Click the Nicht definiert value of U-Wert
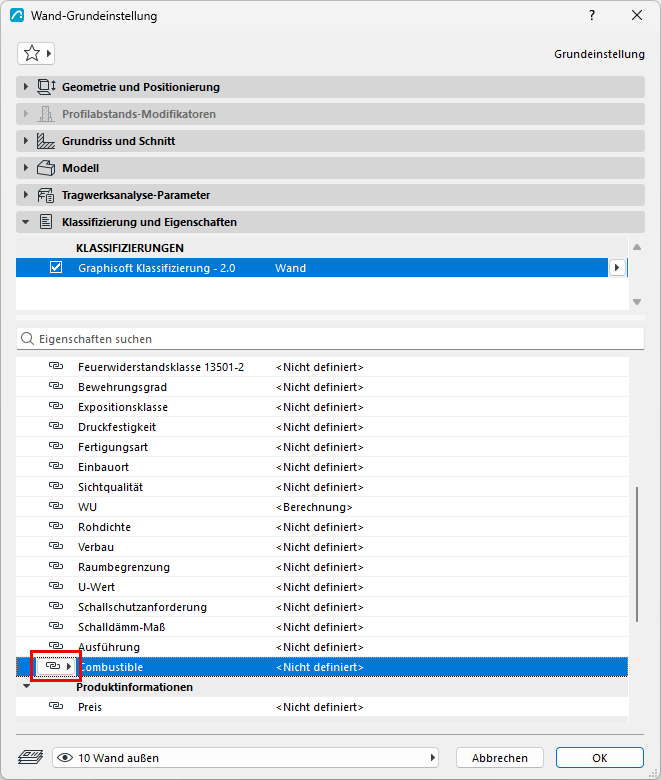 tap(320, 587)
